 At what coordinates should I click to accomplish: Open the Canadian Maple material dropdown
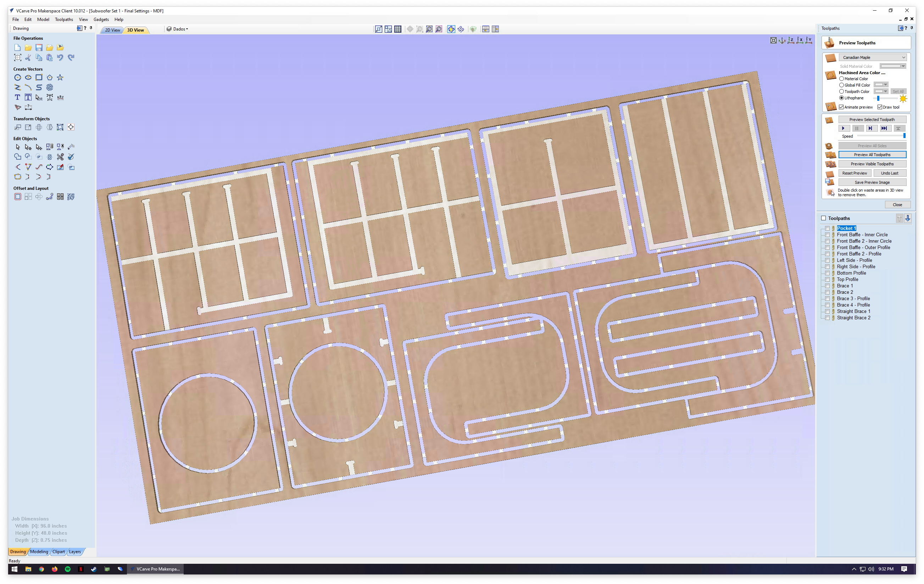click(872, 57)
